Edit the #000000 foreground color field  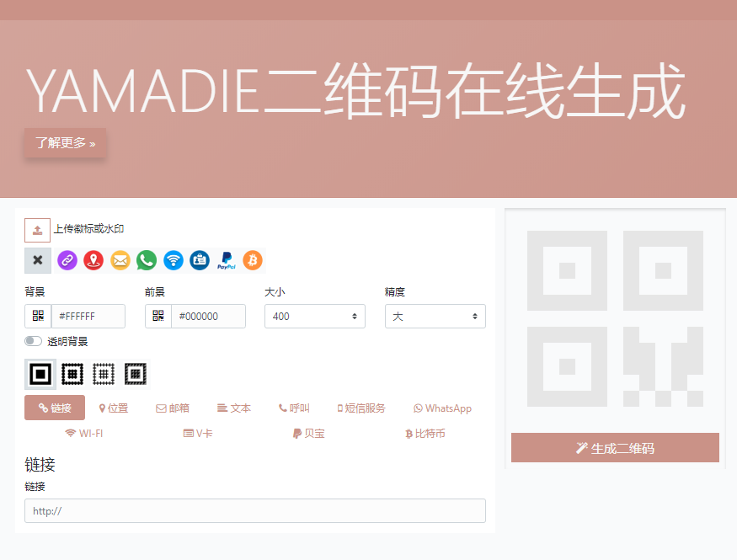209,316
